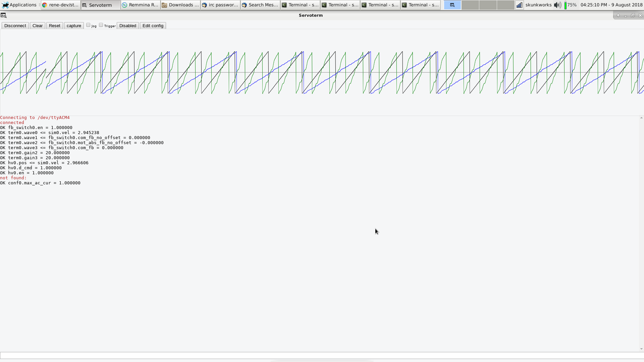This screenshot has height=362, width=644.
Task: Click the Reset button
Action: click(x=54, y=26)
